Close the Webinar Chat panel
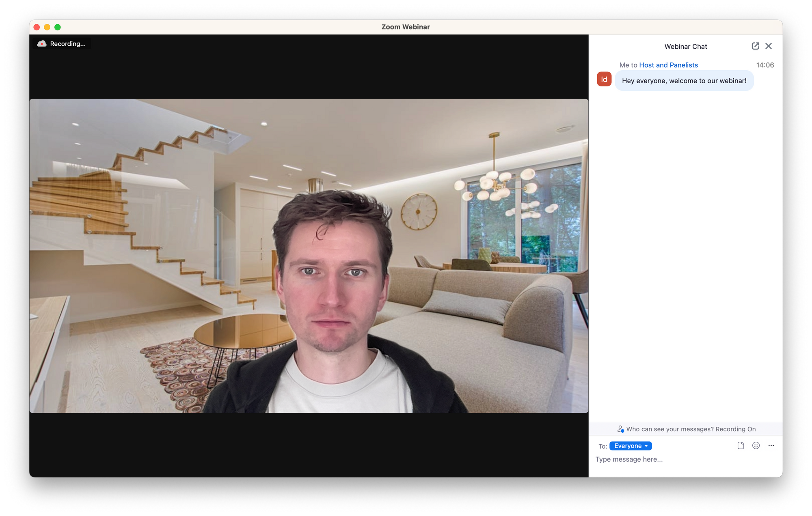 tap(768, 46)
